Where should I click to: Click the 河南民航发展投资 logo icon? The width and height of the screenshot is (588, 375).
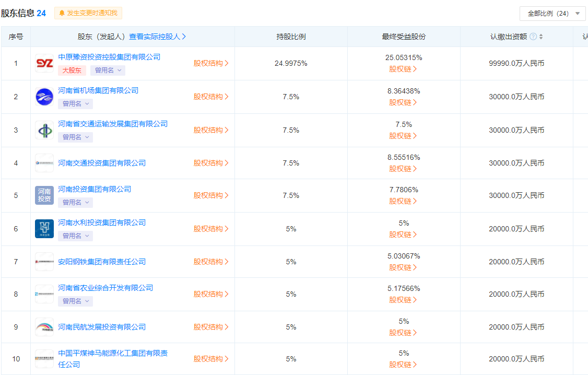[x=44, y=327]
